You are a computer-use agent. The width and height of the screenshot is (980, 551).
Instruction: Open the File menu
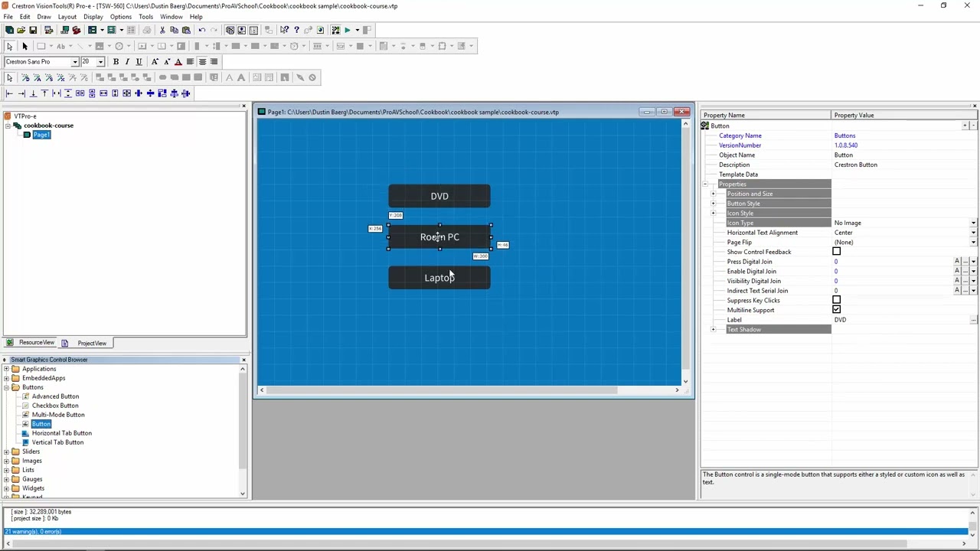pyautogui.click(x=8, y=17)
